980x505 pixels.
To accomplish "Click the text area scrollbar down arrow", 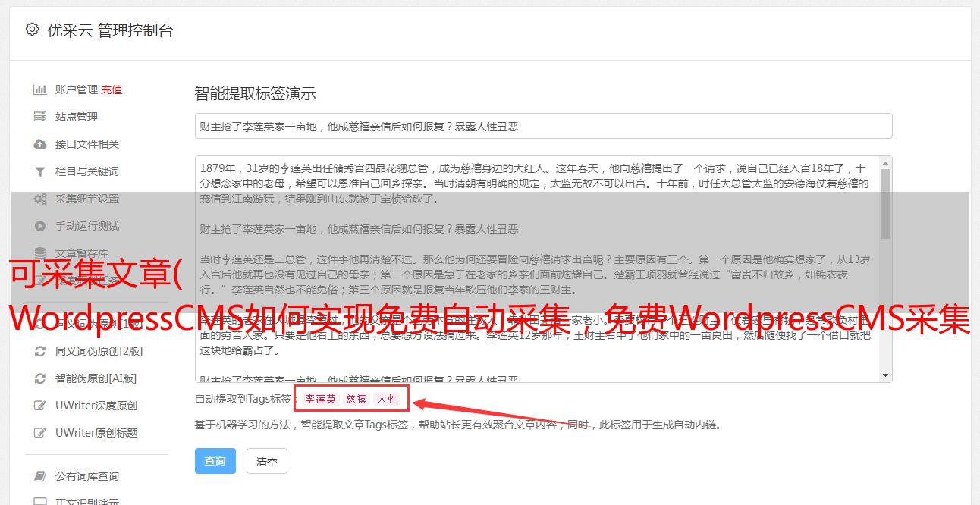I will 886,375.
